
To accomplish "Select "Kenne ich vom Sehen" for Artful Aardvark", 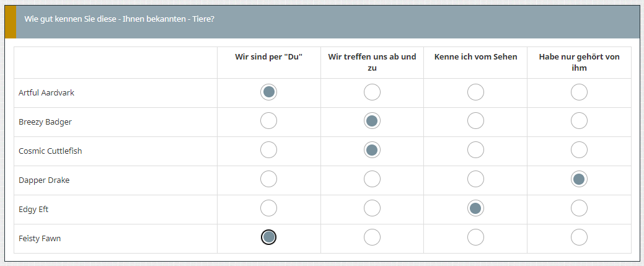I will (475, 92).
